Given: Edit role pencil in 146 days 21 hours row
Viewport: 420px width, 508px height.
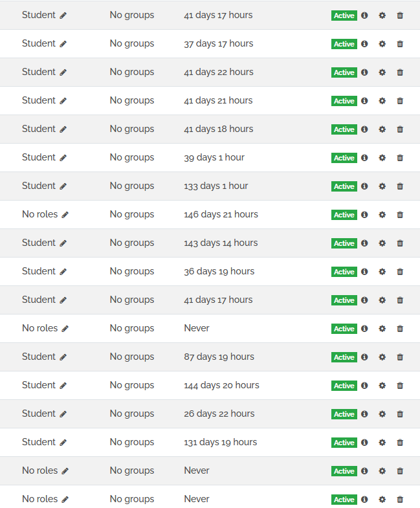Looking at the screenshot, I should (65, 214).
